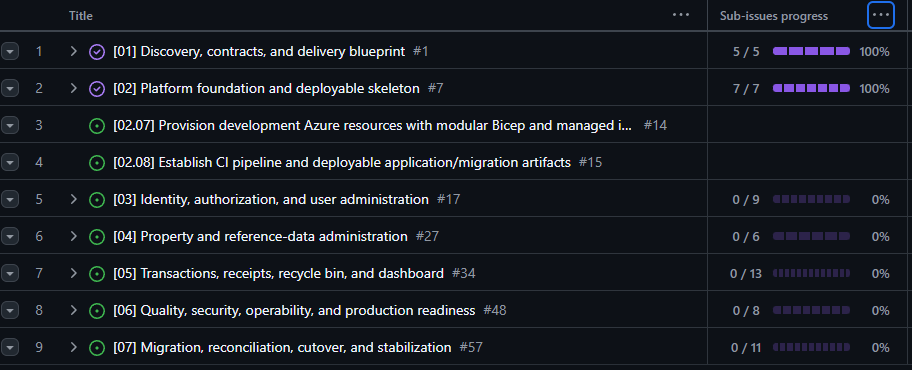Open issue [02.07] Provision development Azure resources
This screenshot has width=912, height=370.
pos(373,125)
